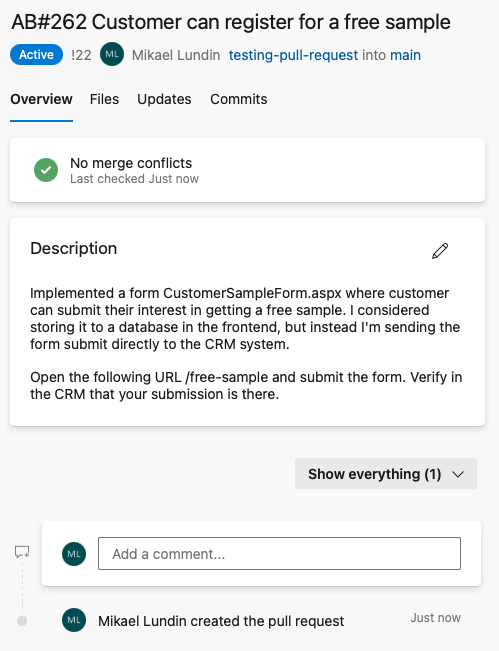The image size is (499, 651).
Task: Click the Open the following URL paragraph
Action: coord(246,385)
